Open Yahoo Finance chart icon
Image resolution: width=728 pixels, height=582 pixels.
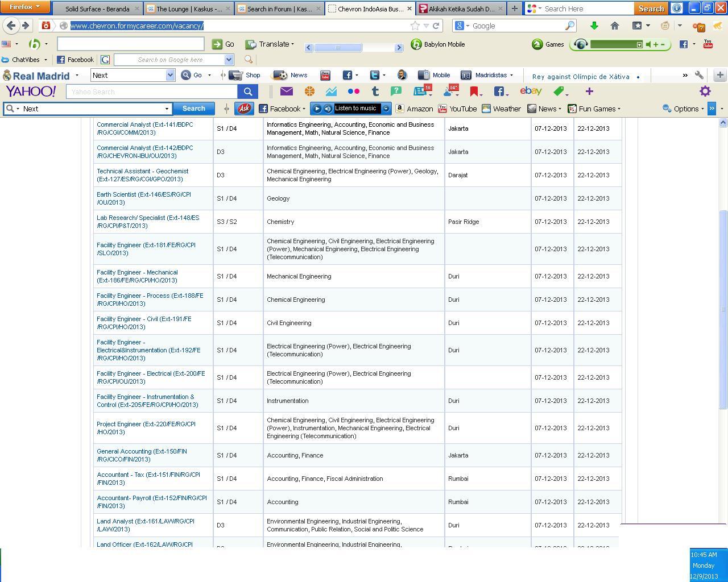coord(331,91)
